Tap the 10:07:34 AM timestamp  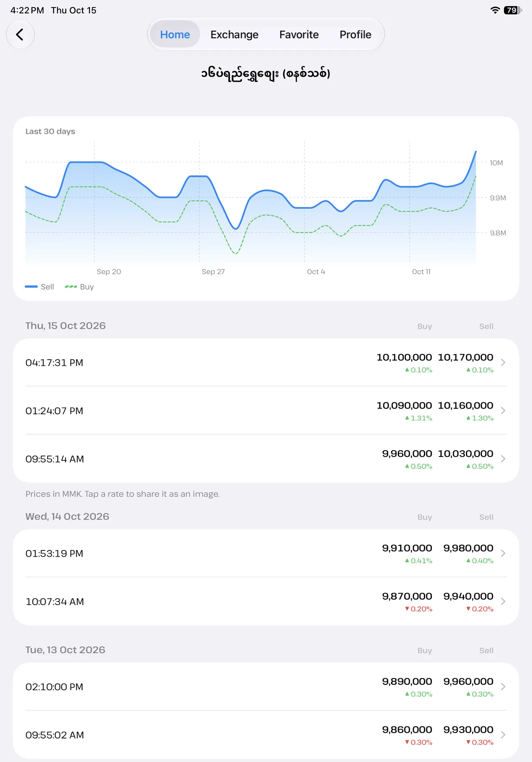(x=55, y=602)
